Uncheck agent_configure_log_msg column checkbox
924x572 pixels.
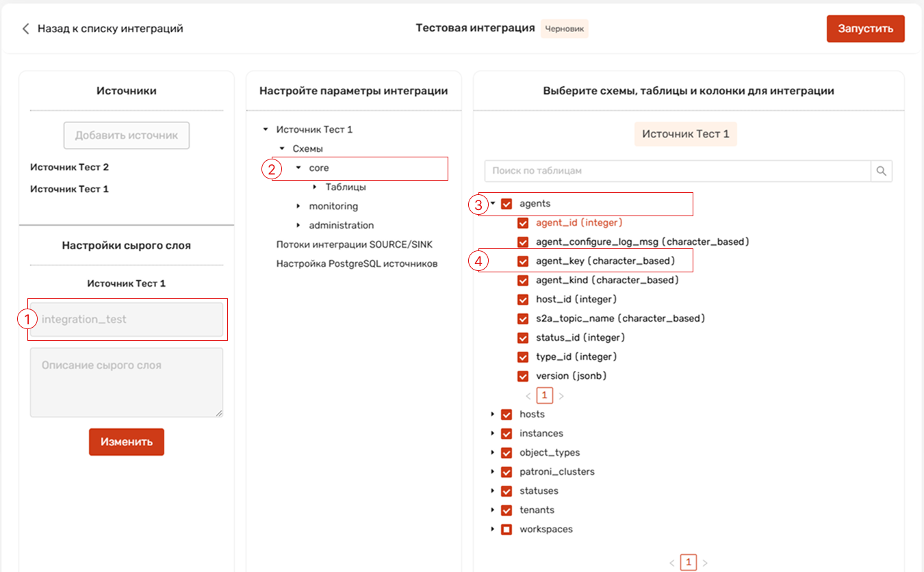click(523, 242)
